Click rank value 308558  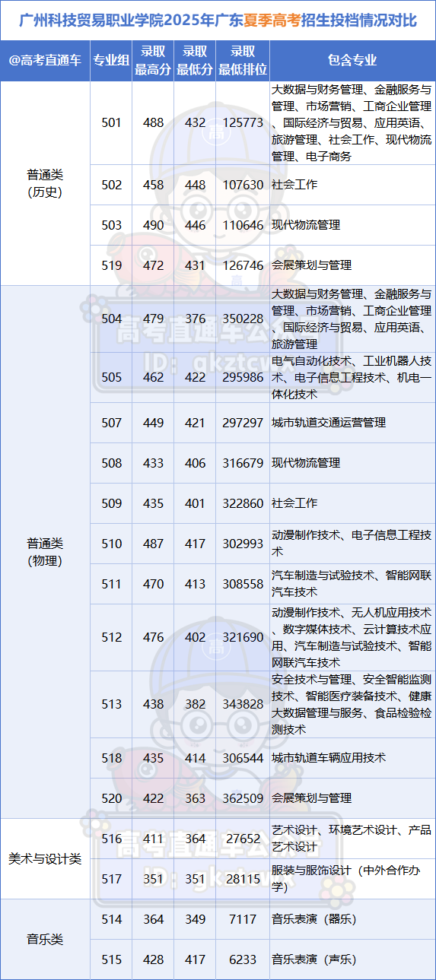pyautogui.click(x=243, y=584)
